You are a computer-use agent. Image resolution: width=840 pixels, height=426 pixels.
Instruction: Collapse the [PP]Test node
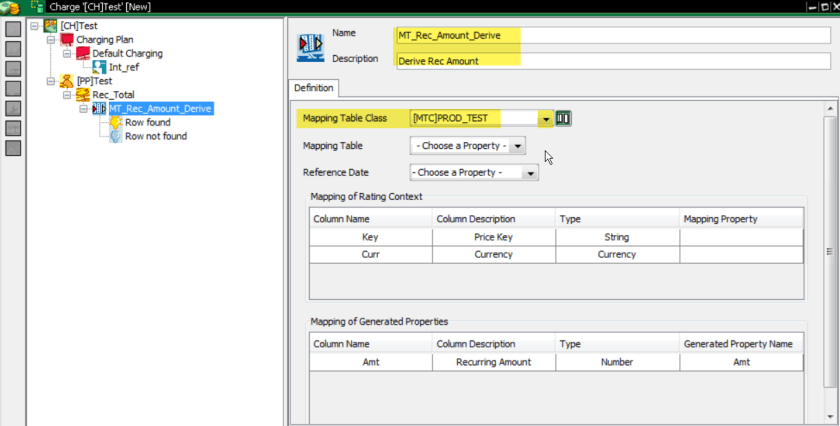51,81
